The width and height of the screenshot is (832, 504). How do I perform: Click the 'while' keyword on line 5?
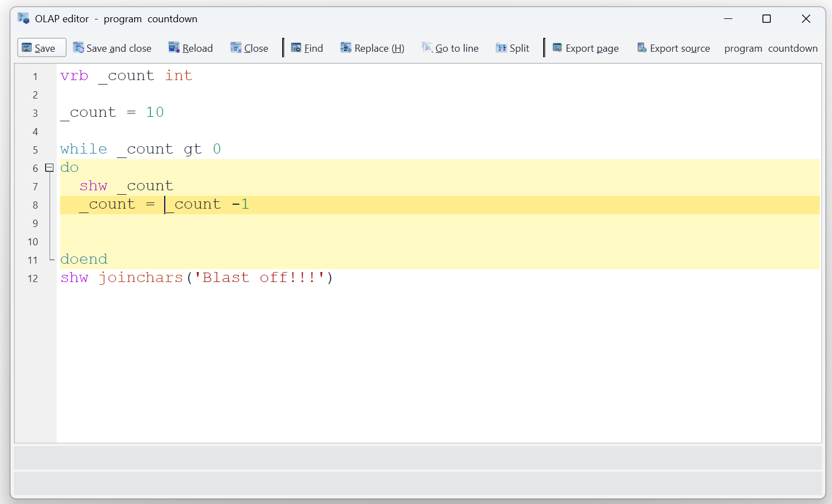(x=83, y=149)
